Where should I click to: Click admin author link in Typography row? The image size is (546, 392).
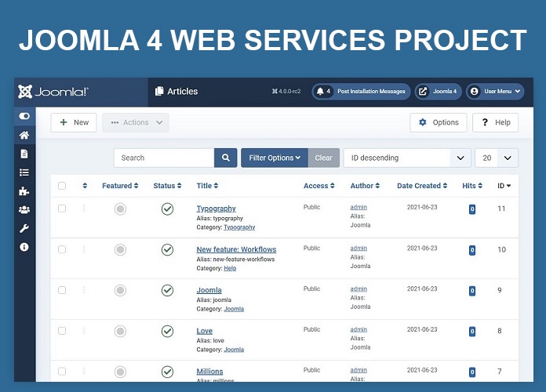tap(359, 207)
